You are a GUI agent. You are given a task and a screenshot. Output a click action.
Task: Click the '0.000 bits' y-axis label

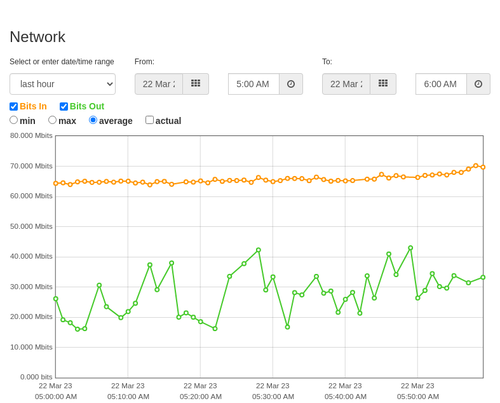(36, 377)
